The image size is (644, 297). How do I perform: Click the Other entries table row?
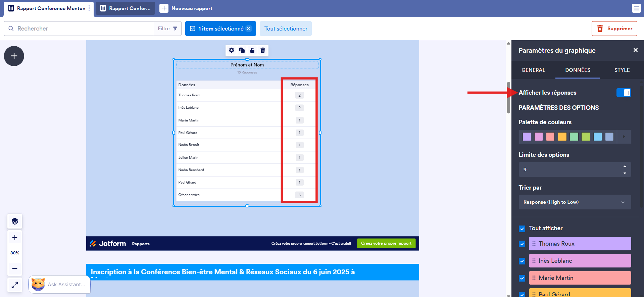point(246,195)
